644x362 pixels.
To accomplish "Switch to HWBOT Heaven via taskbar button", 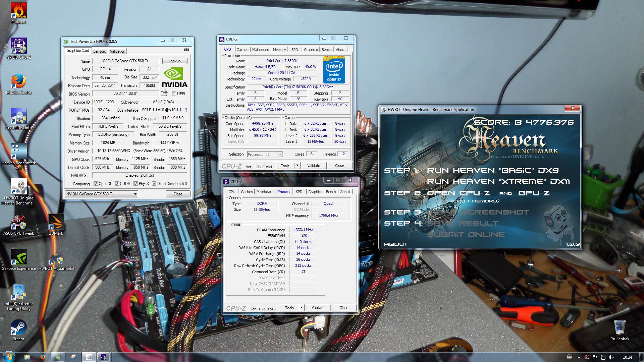I will [x=89, y=357].
